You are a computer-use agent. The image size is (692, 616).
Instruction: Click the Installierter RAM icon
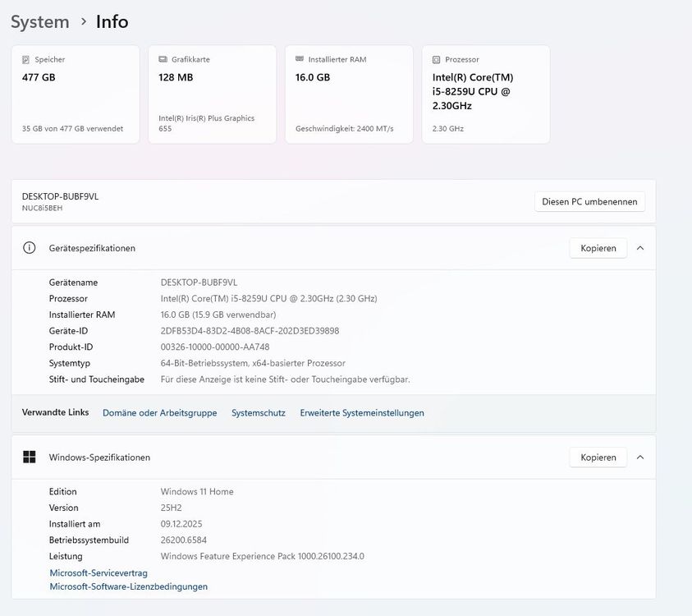300,60
